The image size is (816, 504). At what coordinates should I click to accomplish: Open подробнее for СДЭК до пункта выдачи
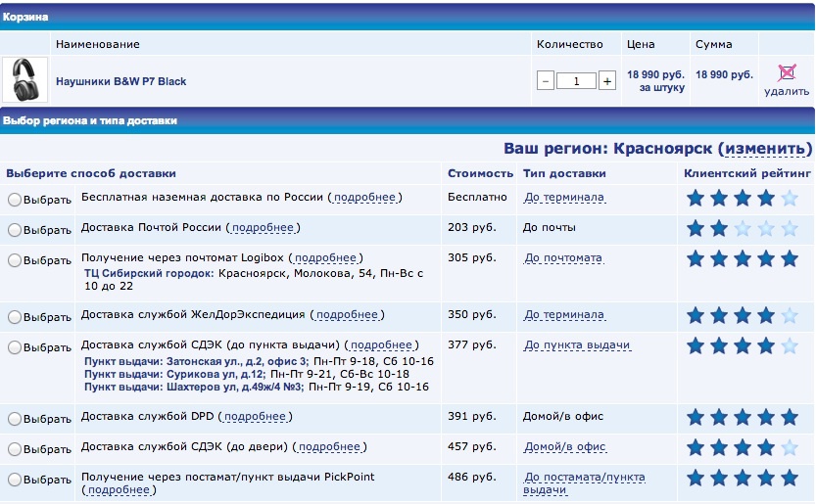click(x=381, y=344)
